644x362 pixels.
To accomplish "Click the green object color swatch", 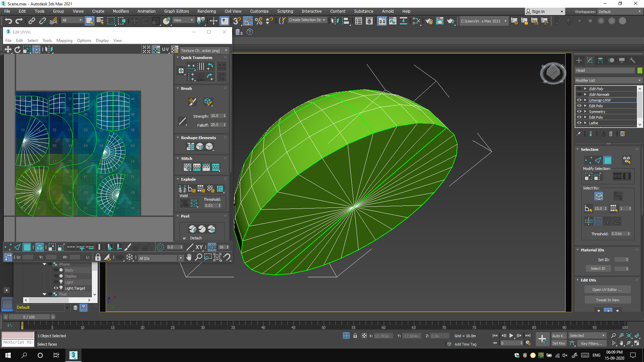I will point(640,70).
